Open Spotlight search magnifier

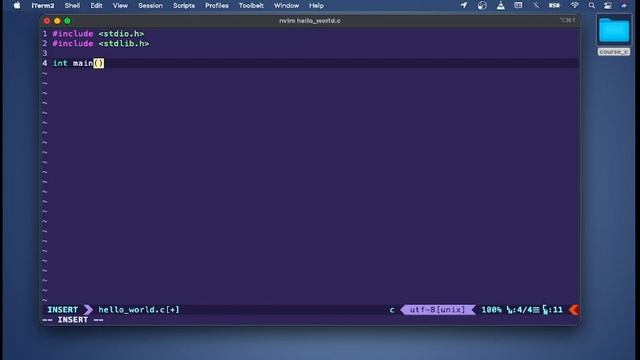(x=591, y=5)
